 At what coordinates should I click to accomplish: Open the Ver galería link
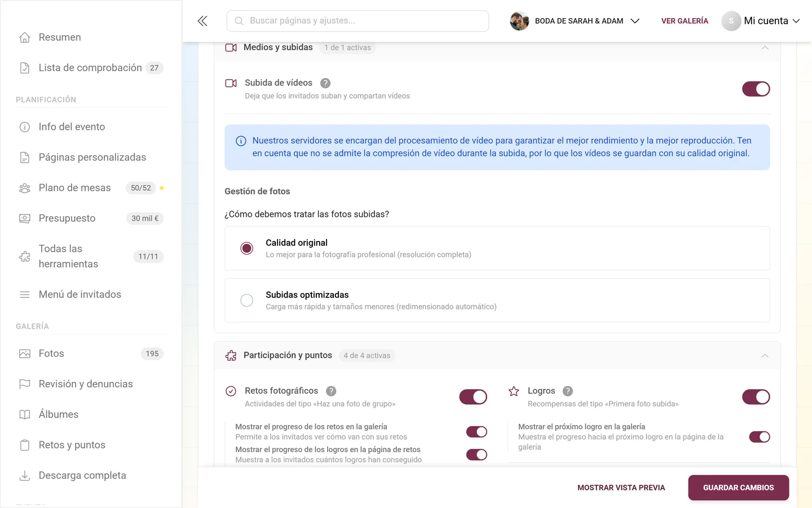tap(685, 21)
